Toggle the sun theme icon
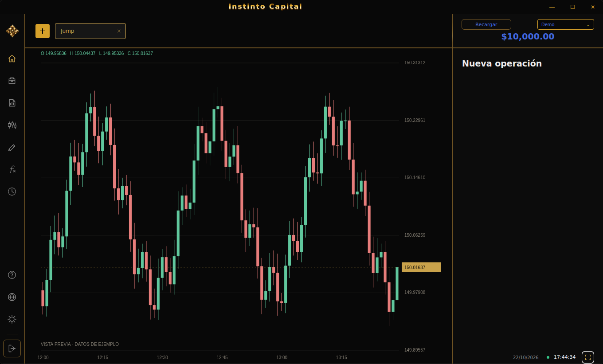Image resolution: width=603 pixels, height=364 pixels. click(x=12, y=319)
